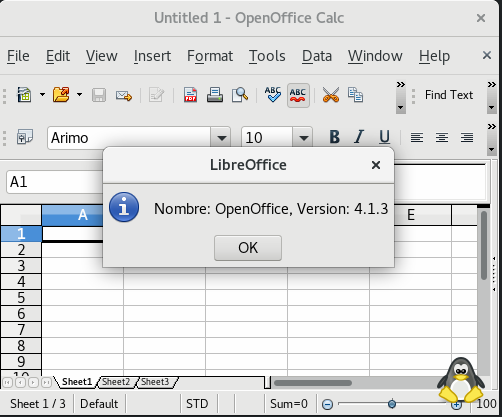
Task: Close the LibreOffice version dialog
Action: 376,165
